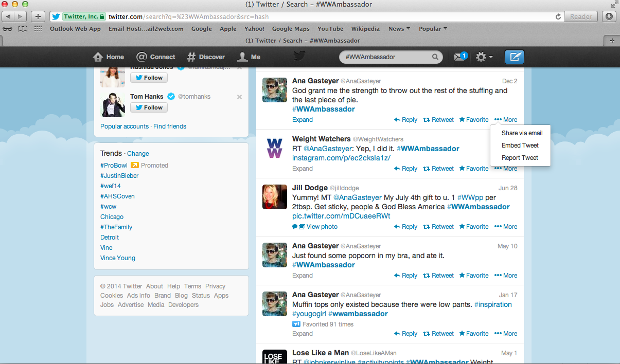Dismiss Tom Hanks suggestion
The image size is (620, 364).
pos(239,97)
